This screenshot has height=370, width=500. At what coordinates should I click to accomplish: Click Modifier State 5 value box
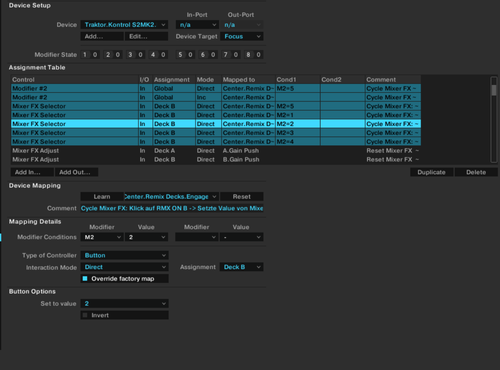(x=190, y=55)
